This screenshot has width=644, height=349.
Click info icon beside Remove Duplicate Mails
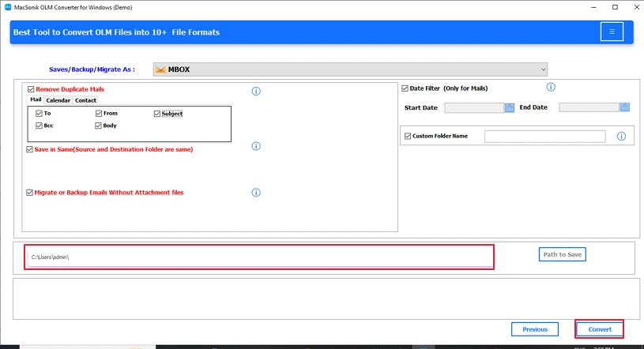point(256,92)
